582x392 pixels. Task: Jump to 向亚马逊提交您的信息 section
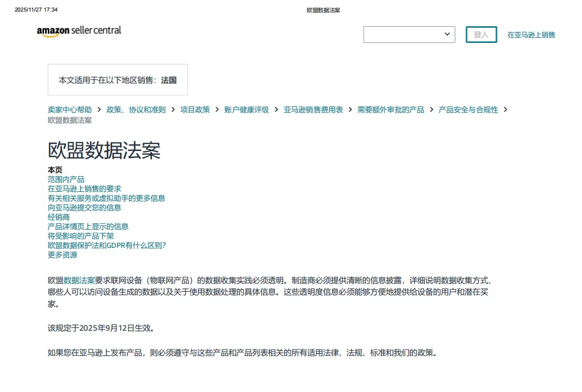(x=84, y=208)
